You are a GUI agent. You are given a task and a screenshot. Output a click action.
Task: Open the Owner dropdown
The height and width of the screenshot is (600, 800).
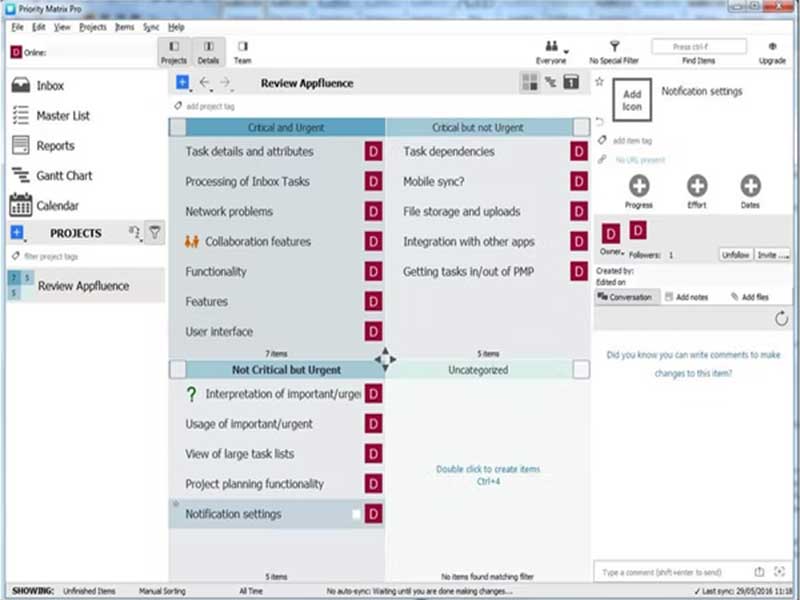pos(612,252)
